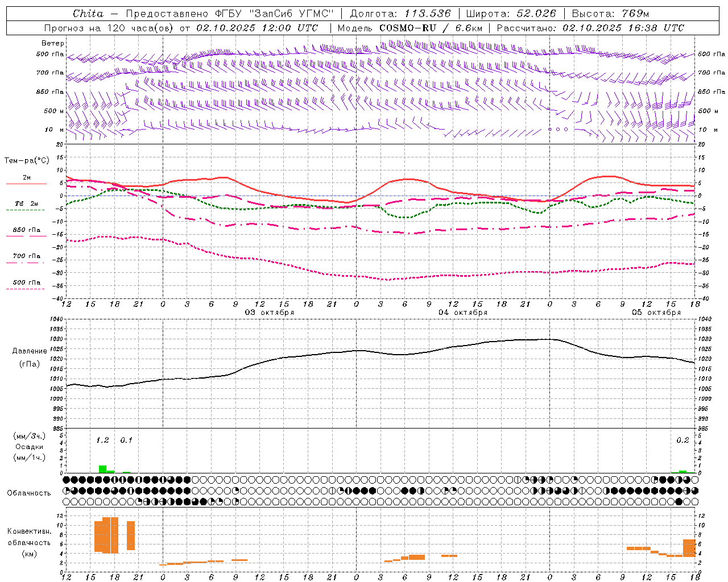Viewport: 728px width, 582px height.
Task: Click the "Давление" pressure panel label
Action: point(30,351)
